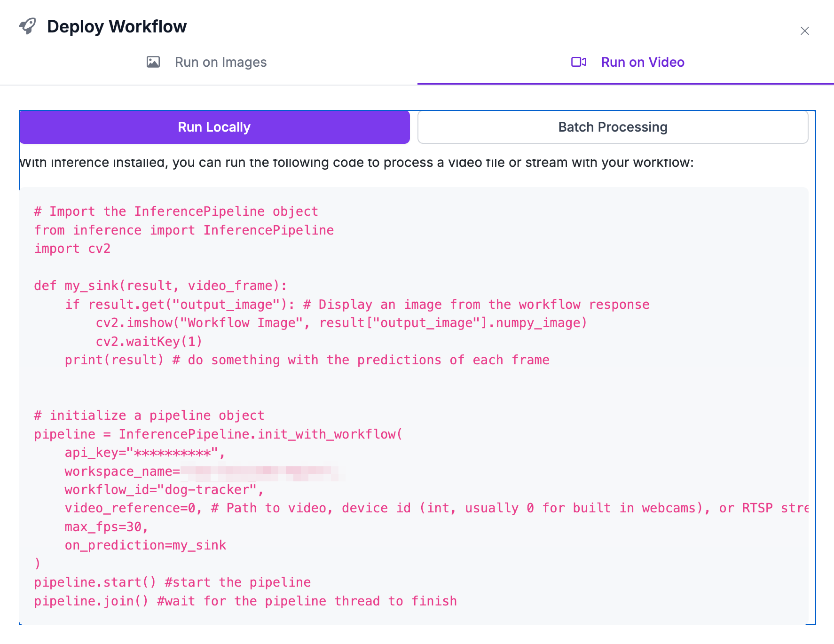Click the 'pipeline.join()' code line

(x=245, y=601)
